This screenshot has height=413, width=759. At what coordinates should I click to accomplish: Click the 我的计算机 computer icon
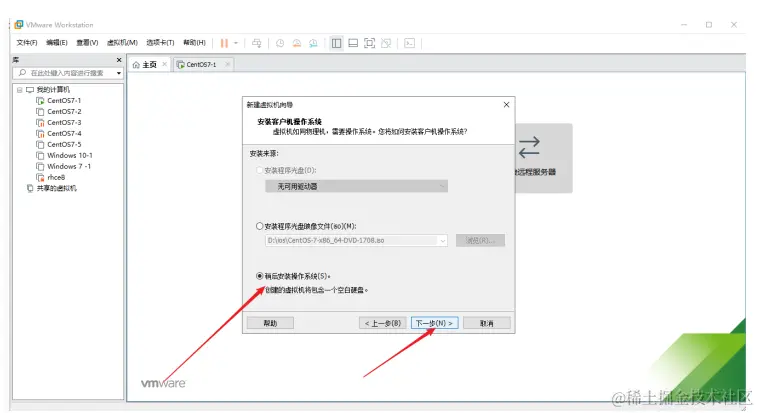30,90
